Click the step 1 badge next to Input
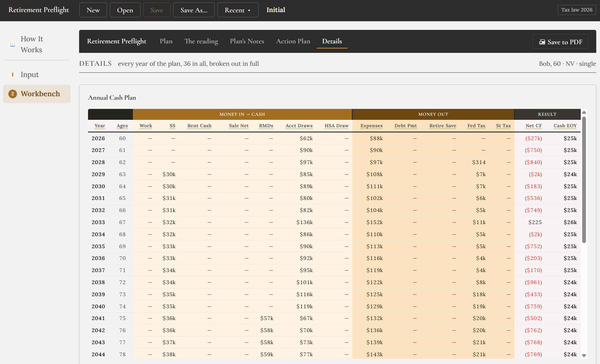600x364 pixels. (13, 75)
